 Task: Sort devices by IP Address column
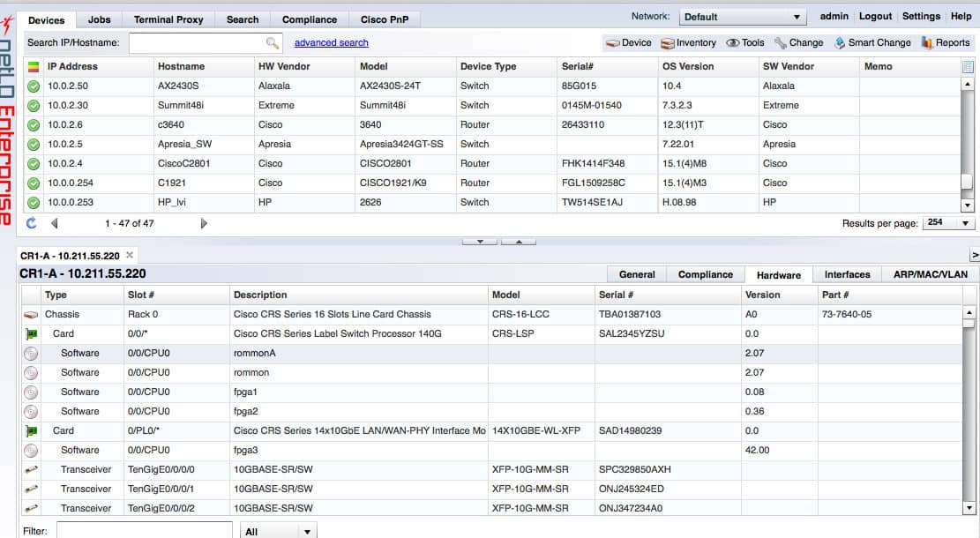click(x=99, y=66)
